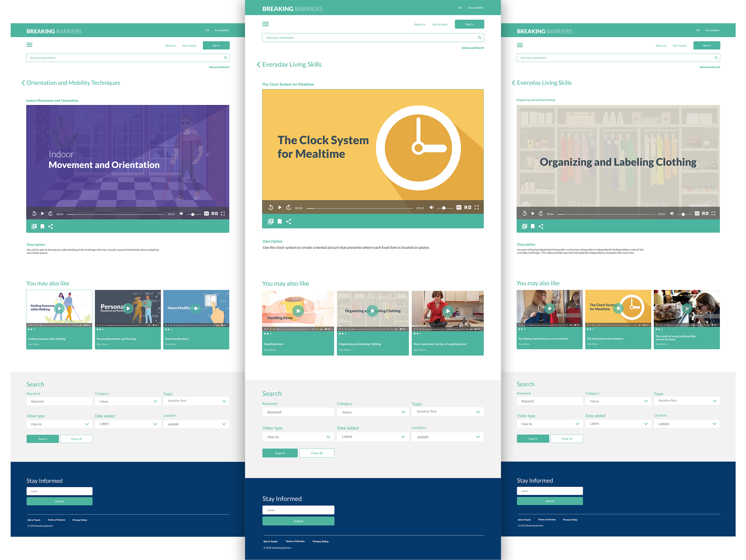Open About us on Clock System page
746x560 pixels.
(x=420, y=24)
